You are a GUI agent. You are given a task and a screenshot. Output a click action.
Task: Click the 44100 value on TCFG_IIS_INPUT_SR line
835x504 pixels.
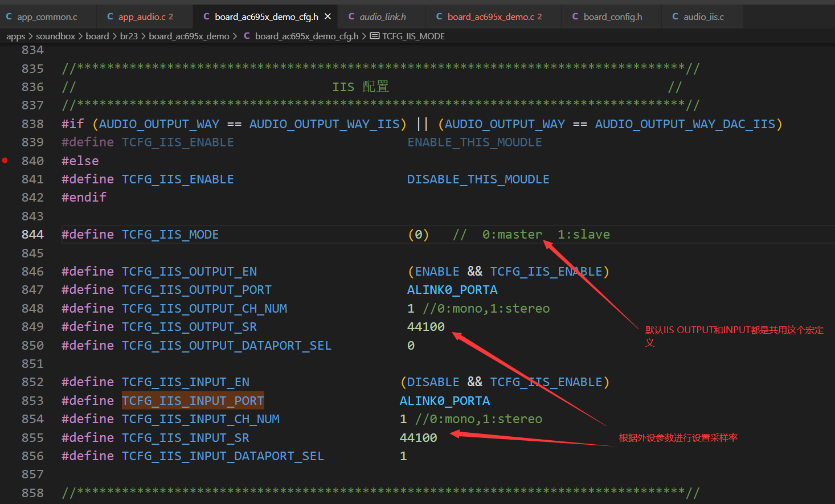click(x=419, y=438)
